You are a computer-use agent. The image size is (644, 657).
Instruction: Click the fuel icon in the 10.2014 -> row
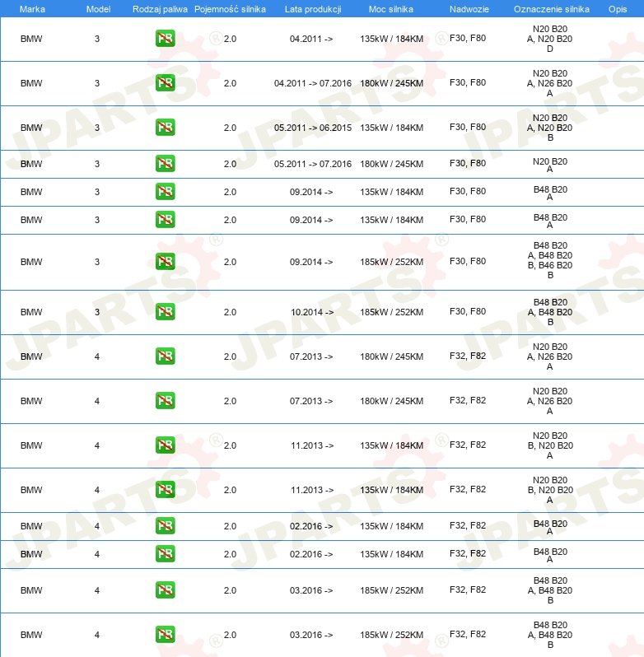[165, 312]
